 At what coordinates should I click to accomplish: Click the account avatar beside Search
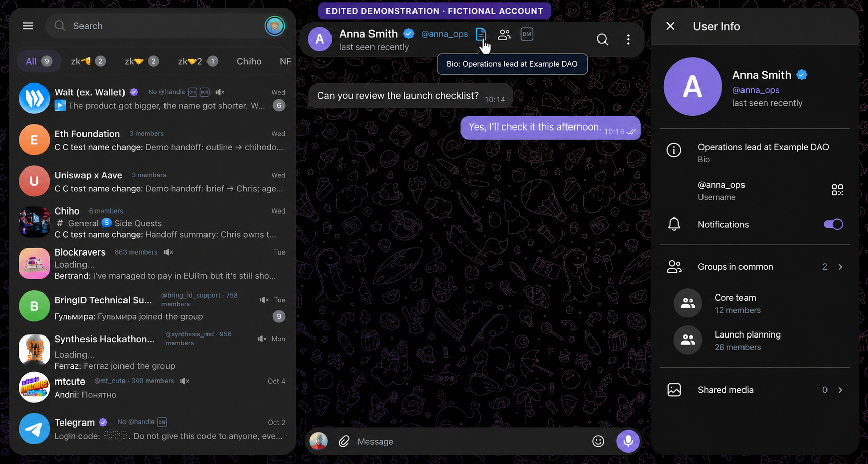(275, 26)
